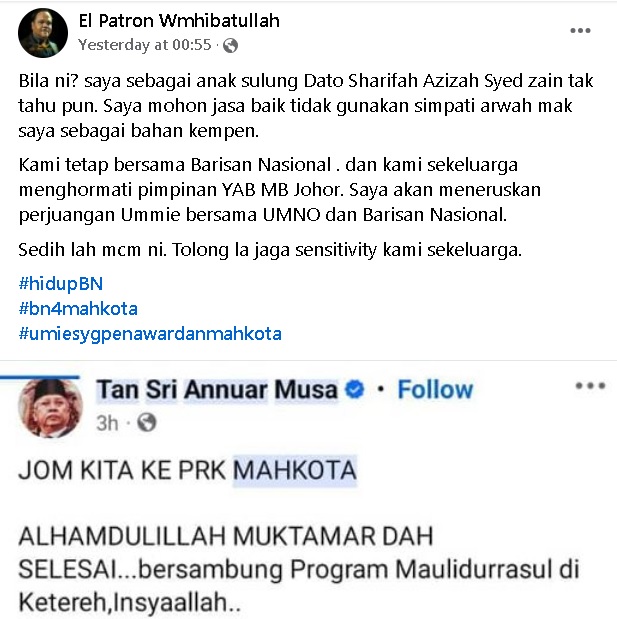Viewport: 617px width, 619px height.
Task: Click the public globe icon beside Yesterday at 00:55
Action: coord(230,45)
